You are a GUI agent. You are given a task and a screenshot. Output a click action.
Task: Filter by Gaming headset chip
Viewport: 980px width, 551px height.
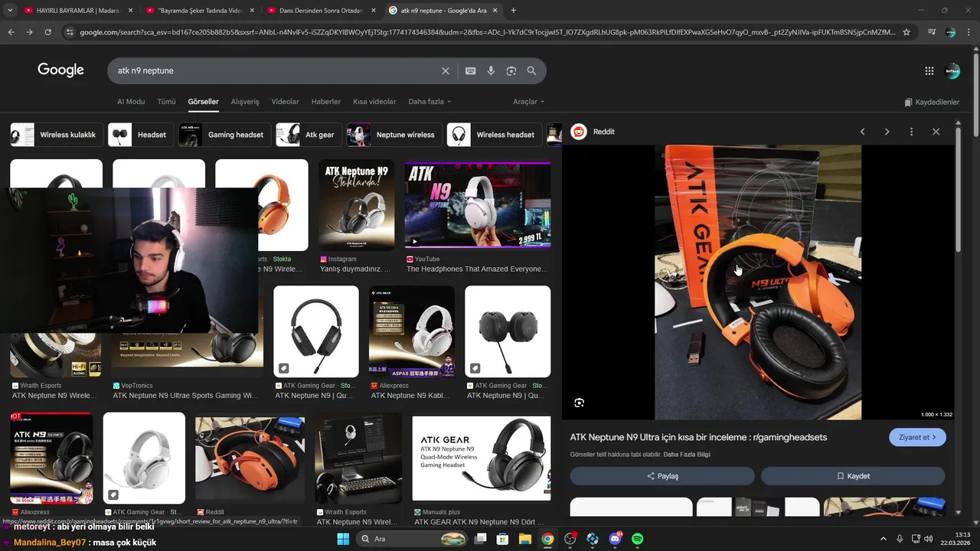click(x=225, y=135)
